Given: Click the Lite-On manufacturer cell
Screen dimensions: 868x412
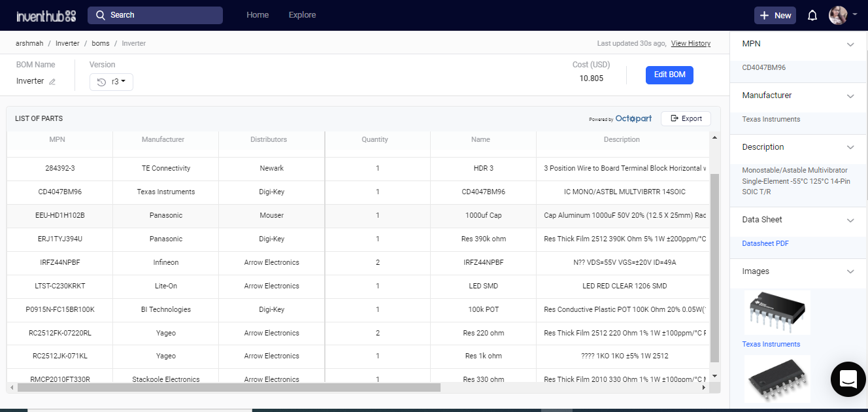Looking at the screenshot, I should (x=166, y=286).
